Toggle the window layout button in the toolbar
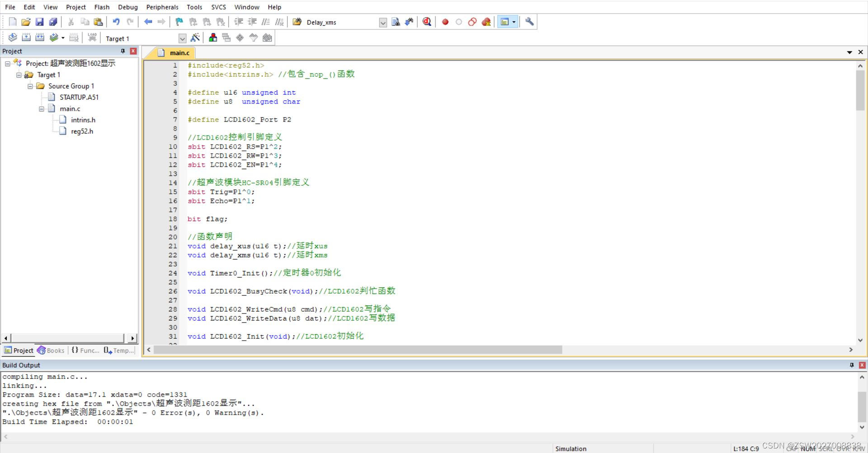This screenshot has width=868, height=453. pos(505,22)
